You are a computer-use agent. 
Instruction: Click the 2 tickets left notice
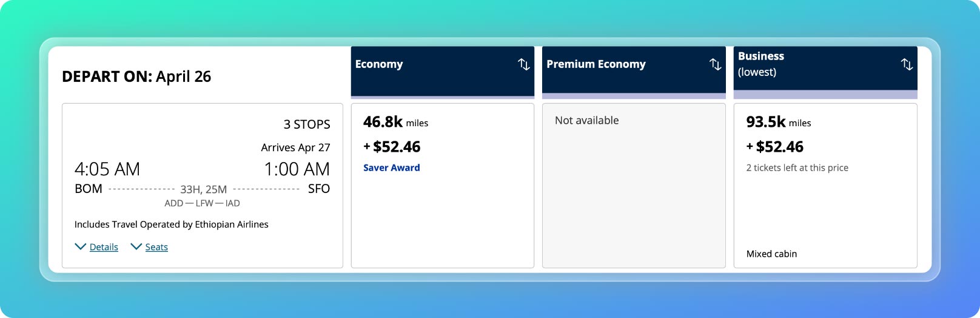[797, 167]
